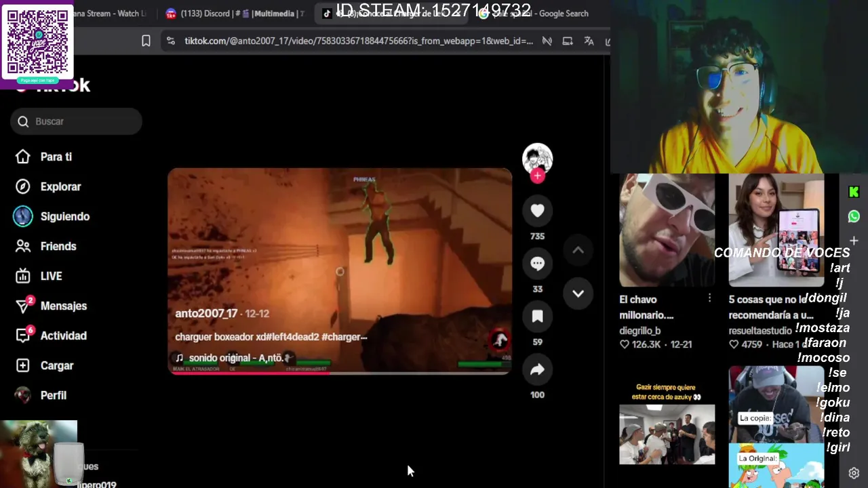The height and width of the screenshot is (488, 868).
Task: Open the LIVE section
Action: click(39, 276)
